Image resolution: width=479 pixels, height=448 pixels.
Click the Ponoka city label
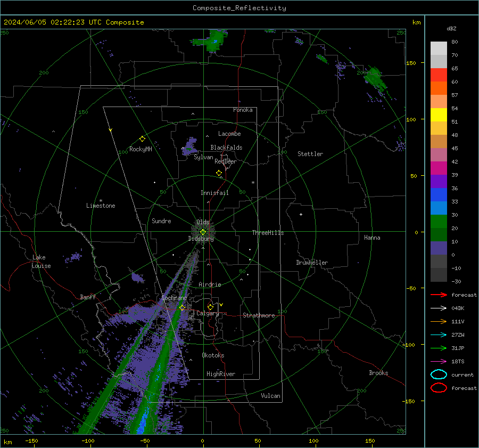[x=243, y=110]
